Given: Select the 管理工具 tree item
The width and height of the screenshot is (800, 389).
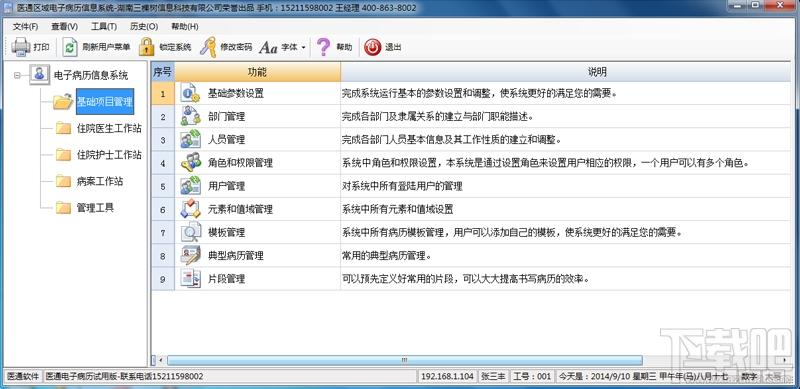Looking at the screenshot, I should (95, 208).
